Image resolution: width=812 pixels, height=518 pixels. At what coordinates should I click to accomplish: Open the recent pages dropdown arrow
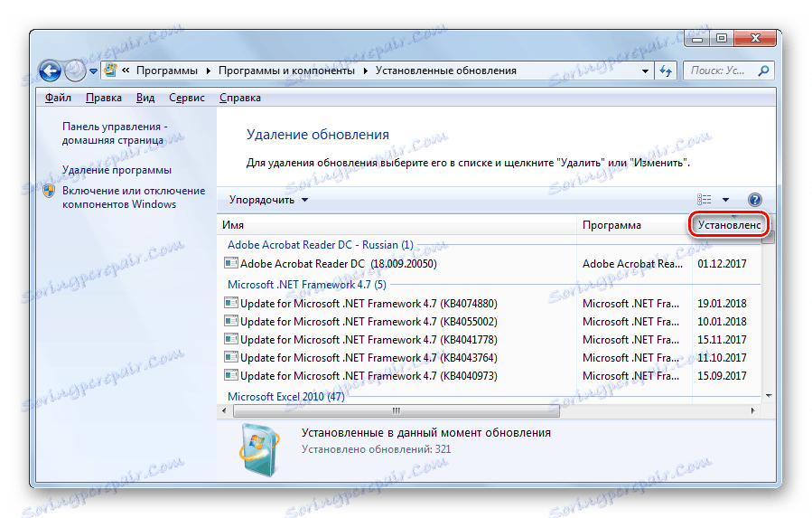click(x=93, y=71)
